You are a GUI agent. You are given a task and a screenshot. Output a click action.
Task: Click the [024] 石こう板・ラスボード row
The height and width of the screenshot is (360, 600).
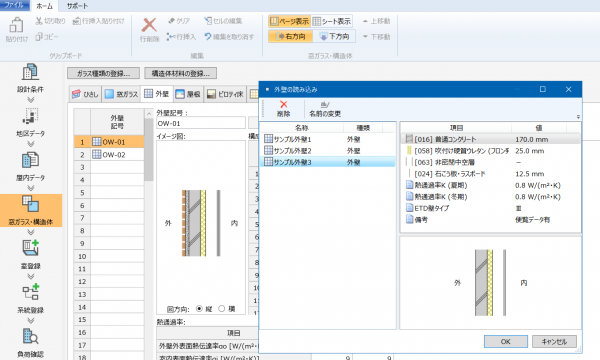coord(490,174)
